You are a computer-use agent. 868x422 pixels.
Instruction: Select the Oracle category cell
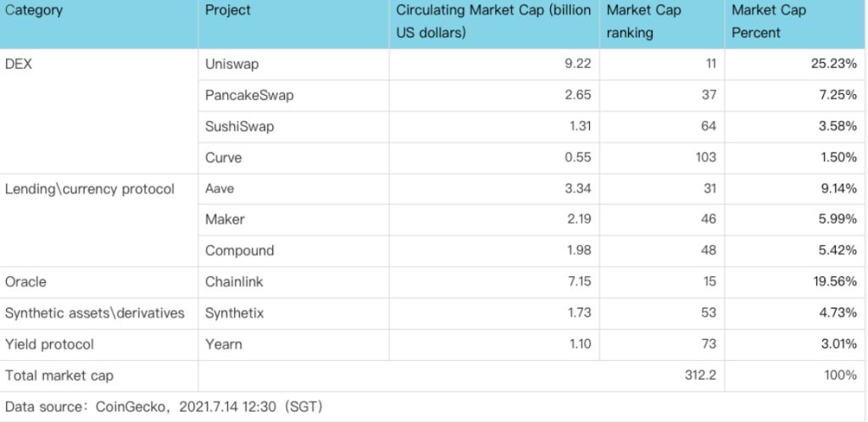[25, 282]
